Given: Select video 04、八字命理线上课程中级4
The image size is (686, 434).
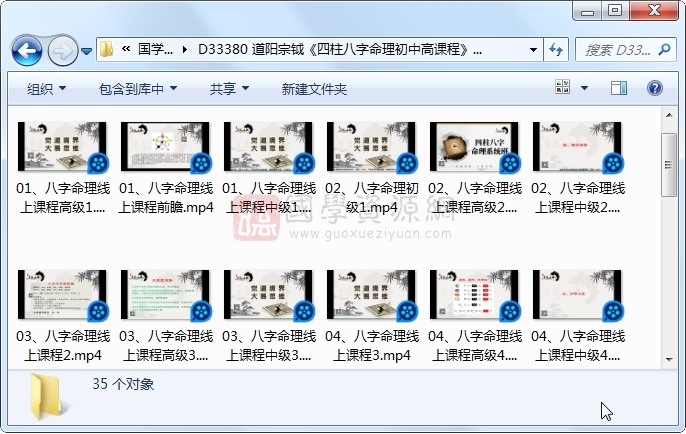Looking at the screenshot, I should (578, 316).
